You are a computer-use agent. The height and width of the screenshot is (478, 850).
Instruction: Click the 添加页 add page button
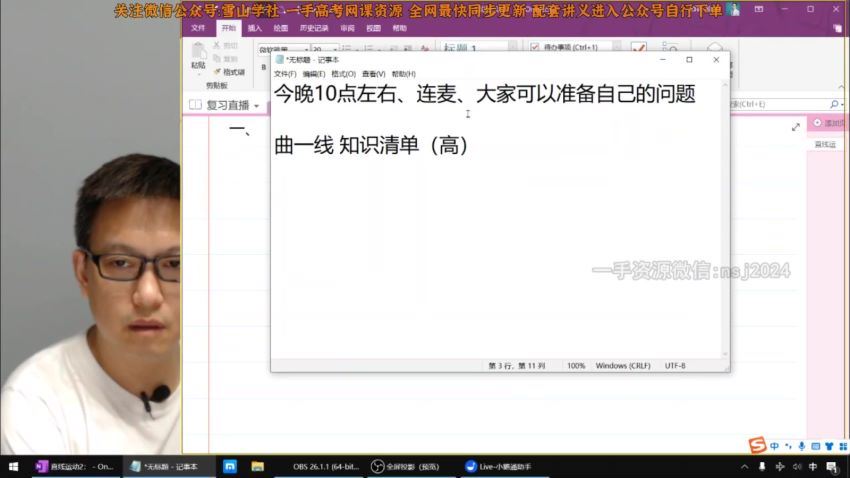[828, 123]
